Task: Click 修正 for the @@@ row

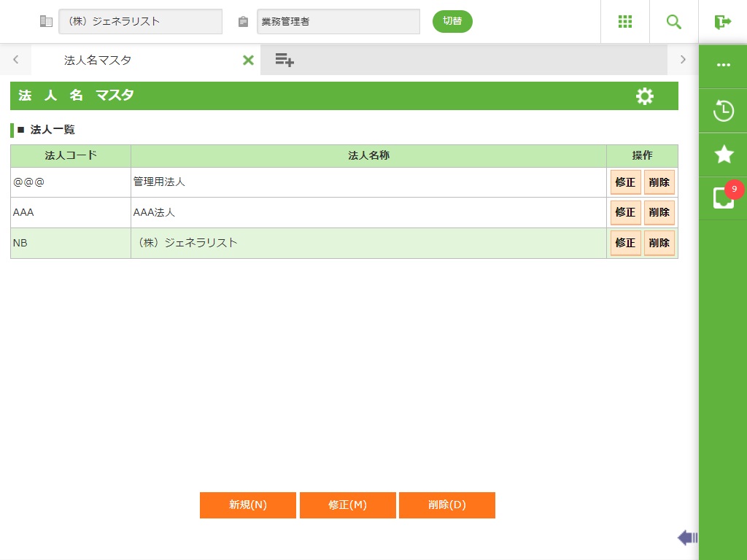Action: coord(625,182)
